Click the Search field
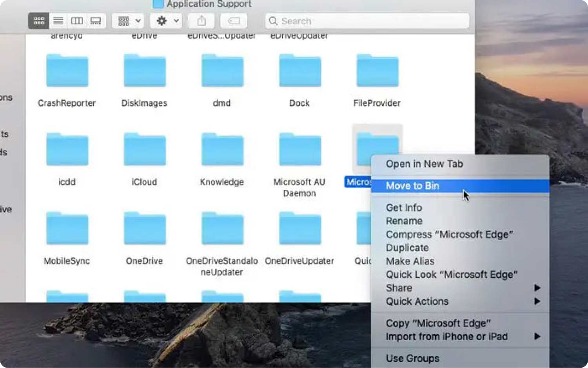Viewport: 588px width, 368px height. 367,21
